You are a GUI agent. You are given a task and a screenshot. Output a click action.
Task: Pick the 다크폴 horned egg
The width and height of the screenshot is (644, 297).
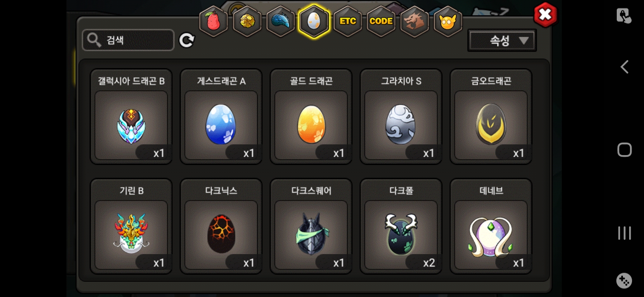click(x=401, y=226)
